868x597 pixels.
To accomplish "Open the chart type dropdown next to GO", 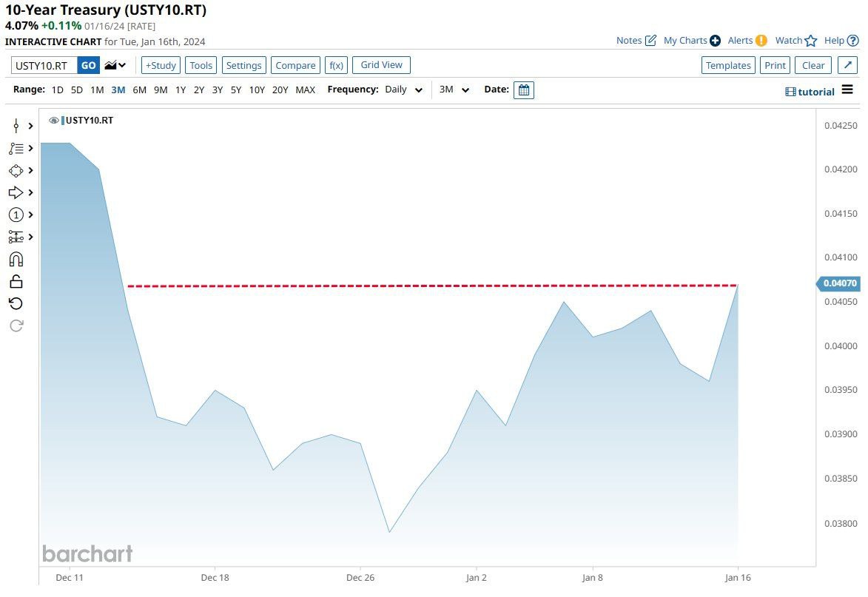I will [115, 65].
